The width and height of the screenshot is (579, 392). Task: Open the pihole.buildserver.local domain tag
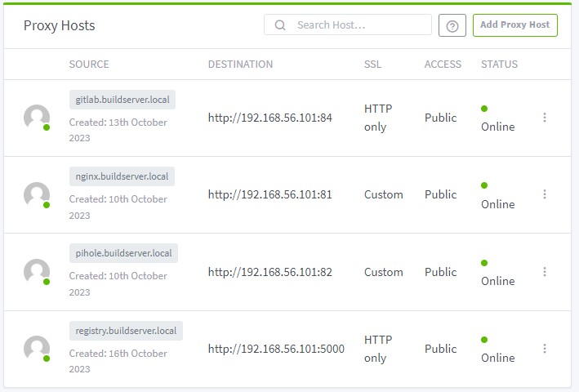click(123, 253)
